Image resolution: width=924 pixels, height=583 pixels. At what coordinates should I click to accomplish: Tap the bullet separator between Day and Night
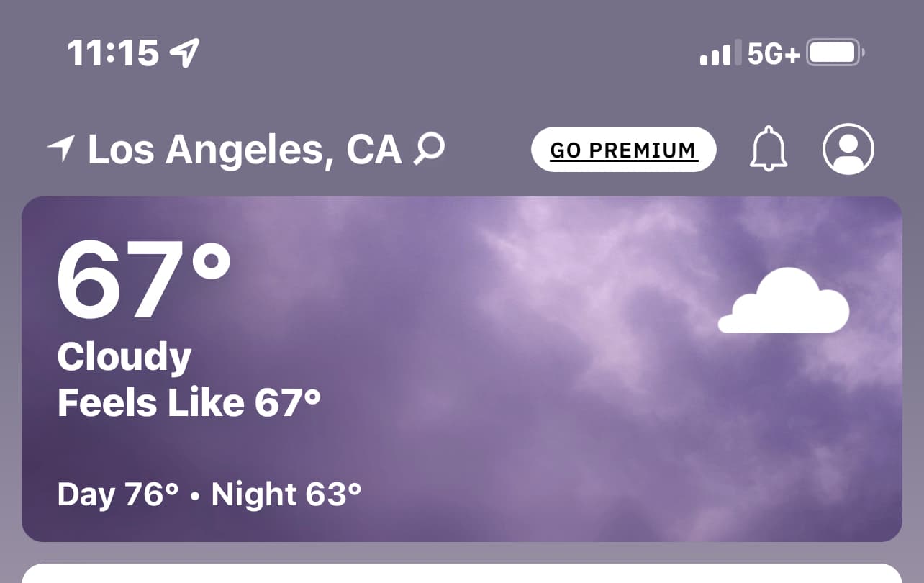tap(195, 496)
